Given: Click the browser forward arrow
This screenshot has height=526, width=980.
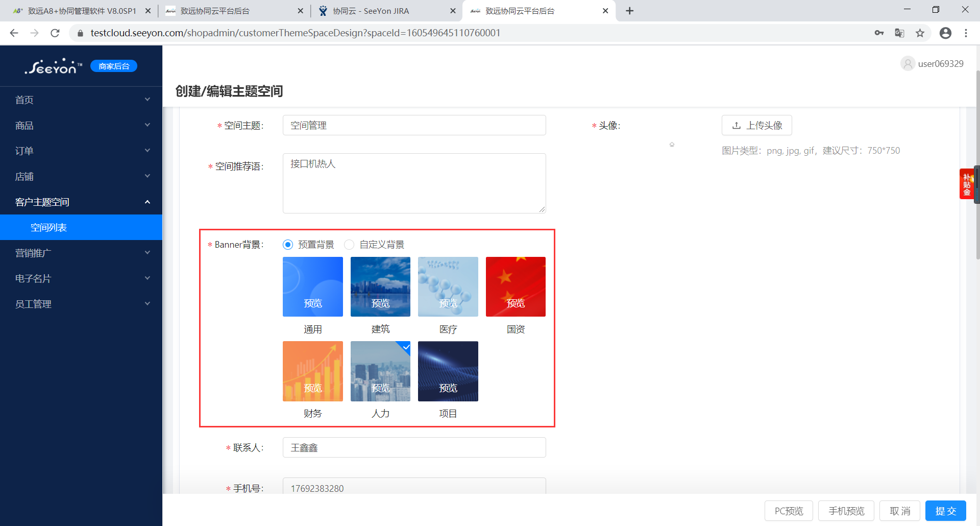Looking at the screenshot, I should tap(34, 33).
